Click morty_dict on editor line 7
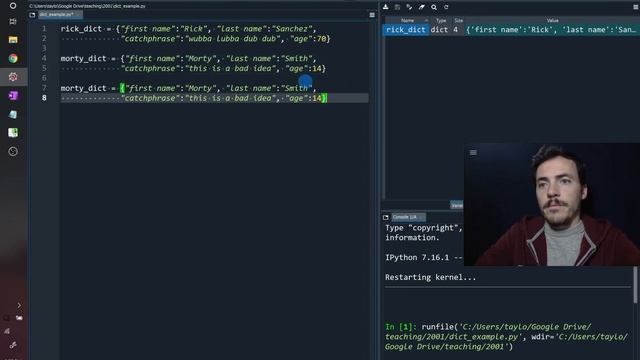The image size is (640, 360). click(x=83, y=89)
